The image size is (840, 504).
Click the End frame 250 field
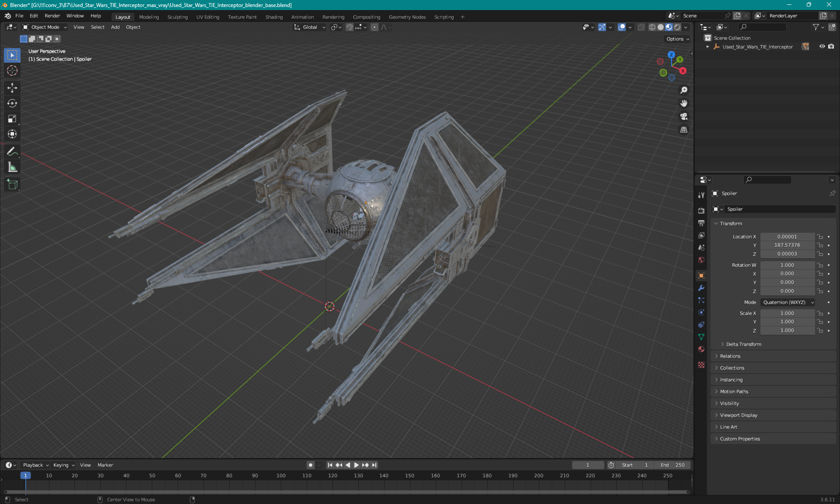pos(672,465)
